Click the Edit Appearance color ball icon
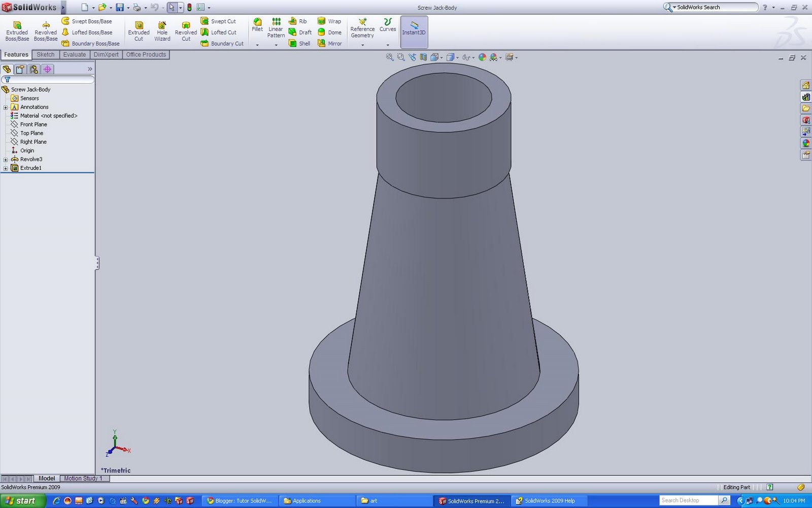Viewport: 812px width, 508px height. point(482,57)
